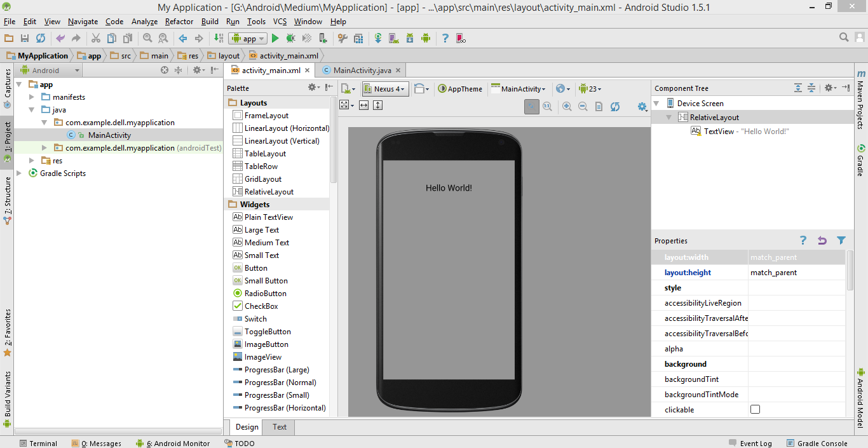Expand all nodes in Component Tree

click(x=798, y=88)
